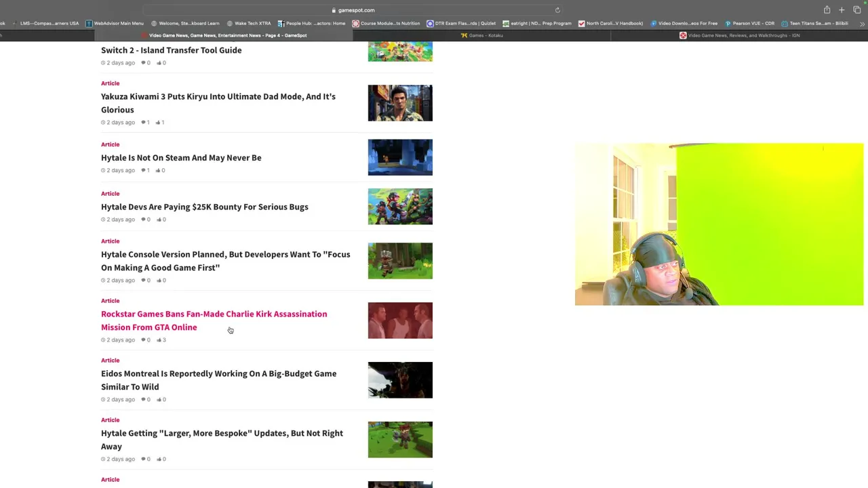Open the Welcome Blackboard Learn bookmark
The image size is (868, 488).
[x=185, y=24]
